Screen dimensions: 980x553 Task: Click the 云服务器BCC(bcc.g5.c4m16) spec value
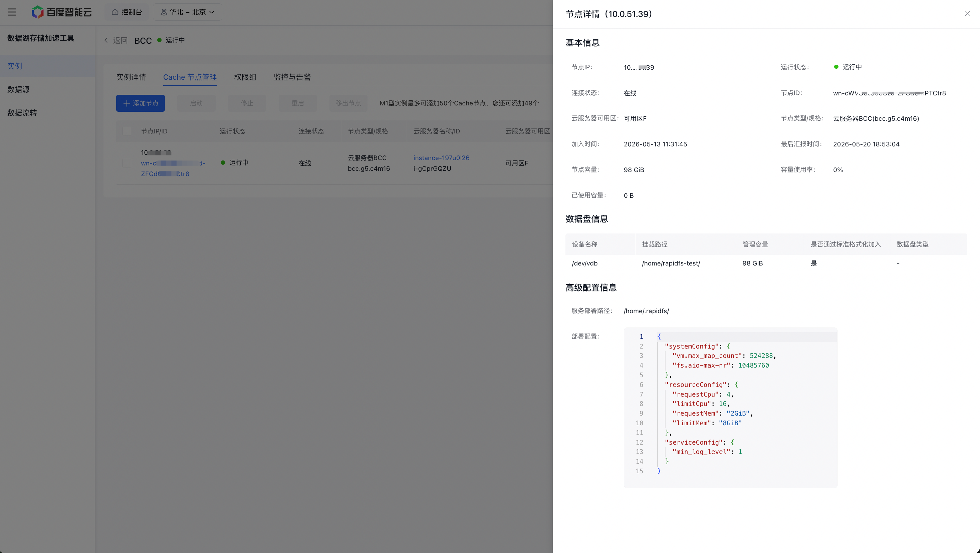(876, 119)
